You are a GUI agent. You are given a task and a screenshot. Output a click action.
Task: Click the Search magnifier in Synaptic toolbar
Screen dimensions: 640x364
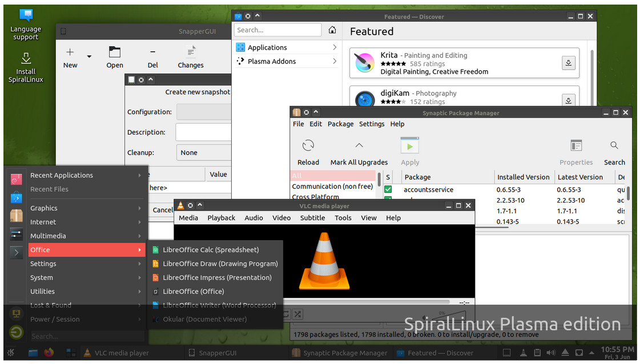[x=614, y=145]
